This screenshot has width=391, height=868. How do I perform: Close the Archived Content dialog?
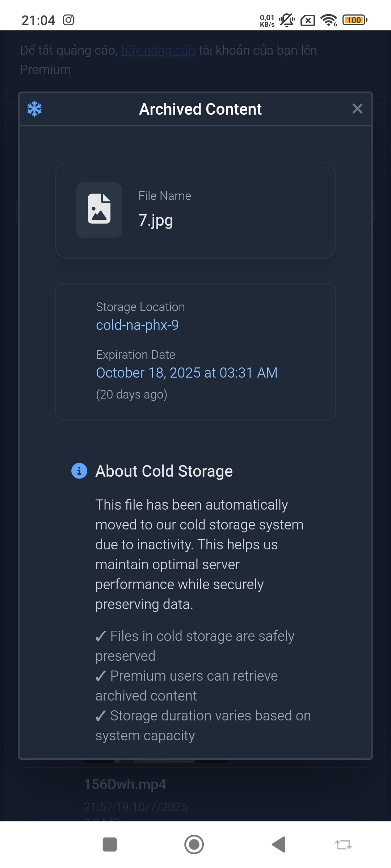click(357, 109)
